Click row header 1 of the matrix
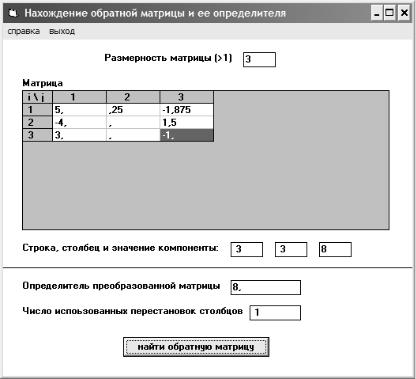 (37, 110)
